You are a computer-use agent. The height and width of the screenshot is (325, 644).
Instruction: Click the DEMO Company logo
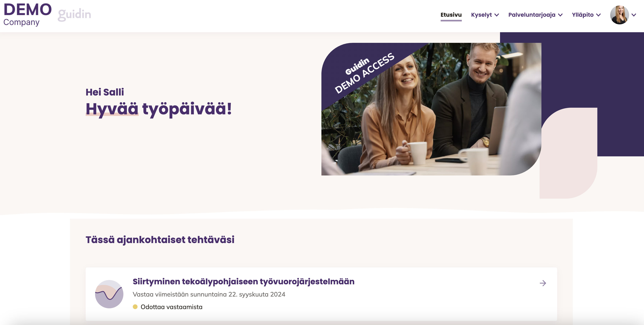coord(28,15)
